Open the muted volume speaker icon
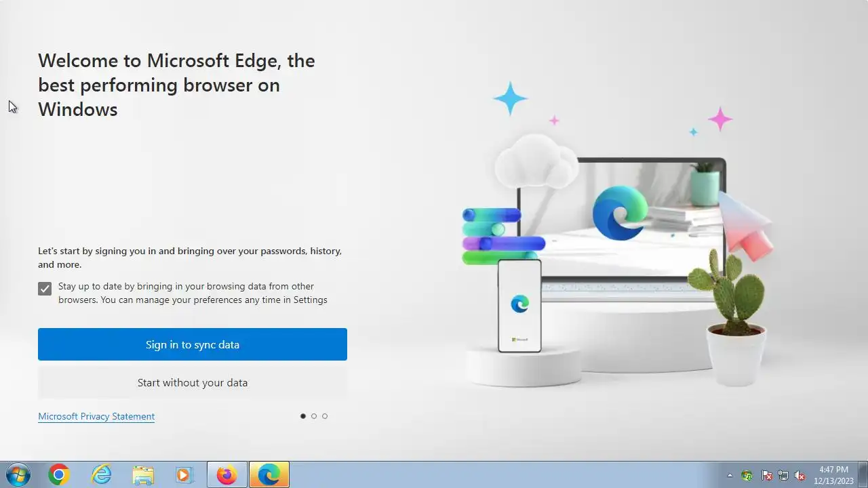 coord(800,475)
